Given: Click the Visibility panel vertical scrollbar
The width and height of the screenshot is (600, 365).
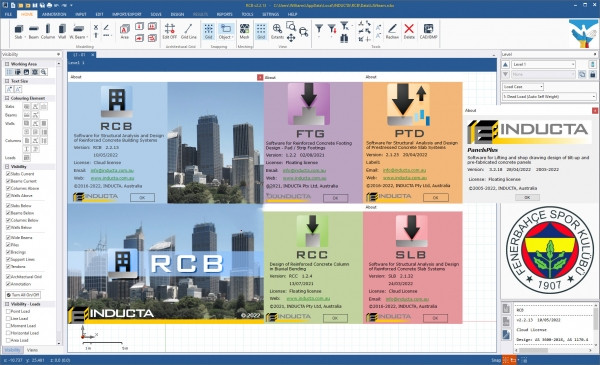Looking at the screenshot, I should (59, 203).
